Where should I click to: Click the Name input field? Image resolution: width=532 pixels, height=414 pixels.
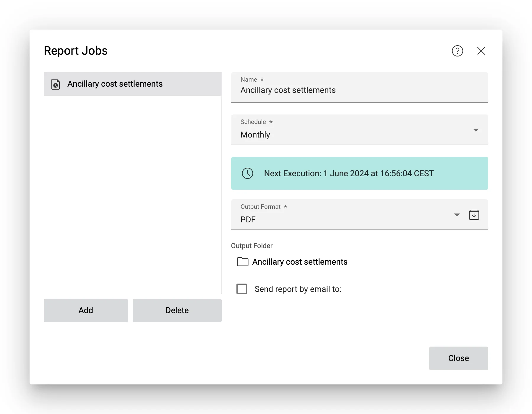coord(359,88)
